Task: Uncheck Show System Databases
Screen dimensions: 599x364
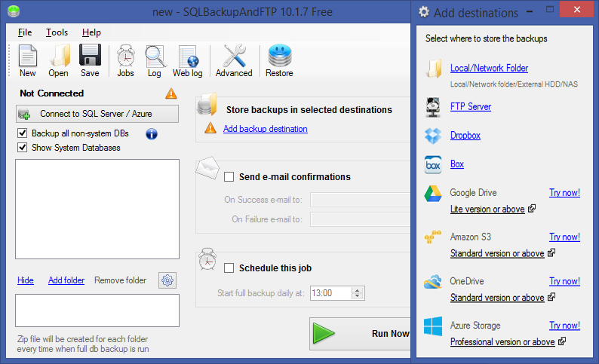Action: (22, 148)
